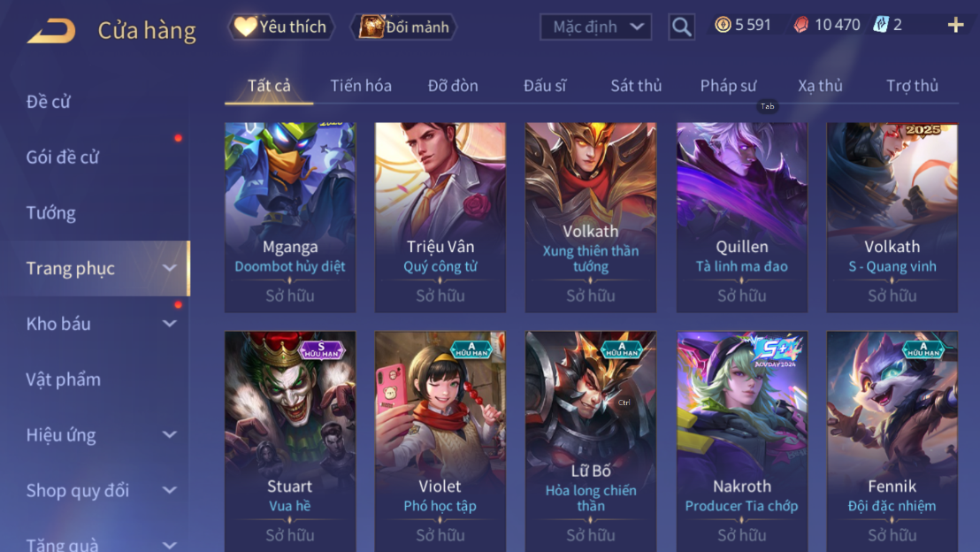Viewport: 980px width, 552px height.
Task: Click the heart icon on Yêu thích
Action: coord(244,27)
